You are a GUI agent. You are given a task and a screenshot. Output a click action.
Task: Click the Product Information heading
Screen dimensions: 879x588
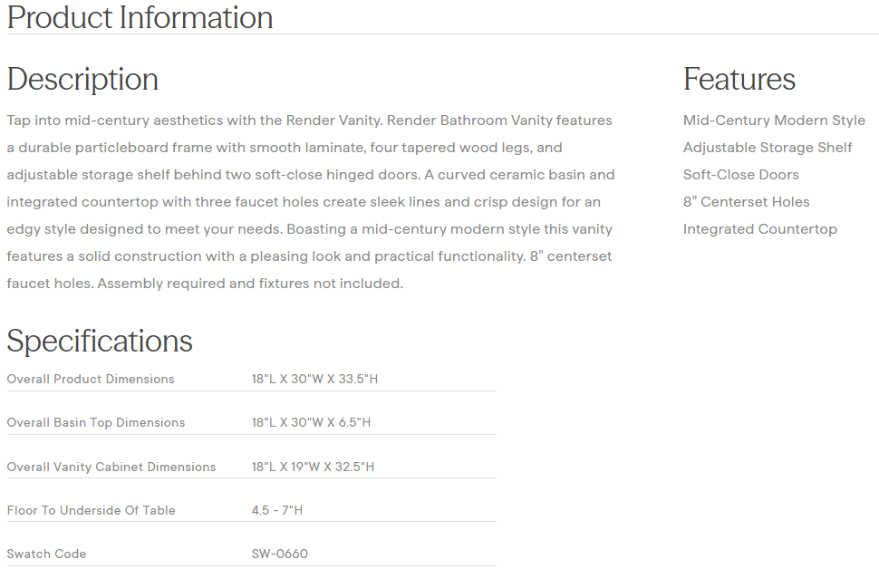(x=140, y=17)
